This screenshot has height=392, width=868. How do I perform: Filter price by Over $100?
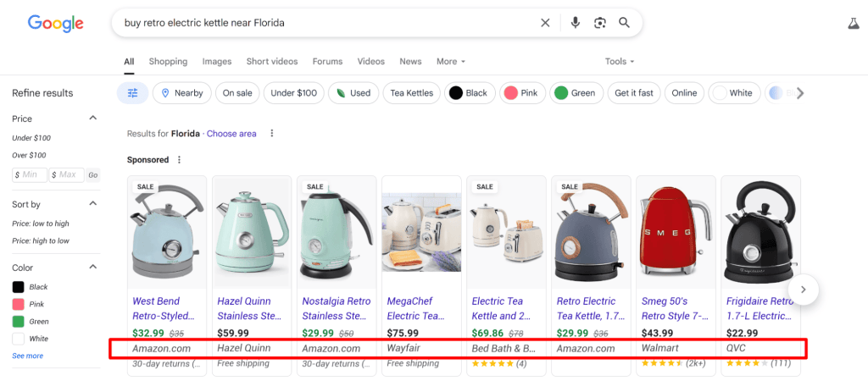tap(30, 155)
